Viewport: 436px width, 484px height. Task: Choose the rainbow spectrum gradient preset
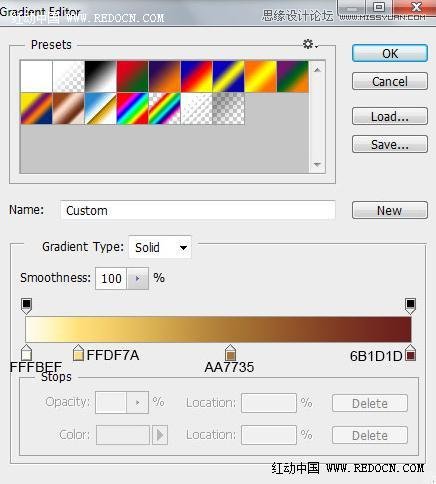click(132, 108)
